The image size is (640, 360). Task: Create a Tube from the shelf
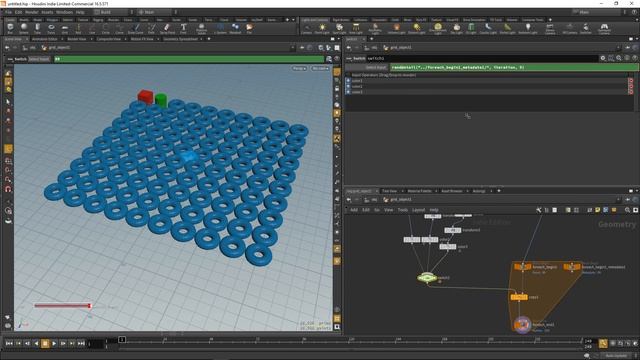tap(37, 28)
